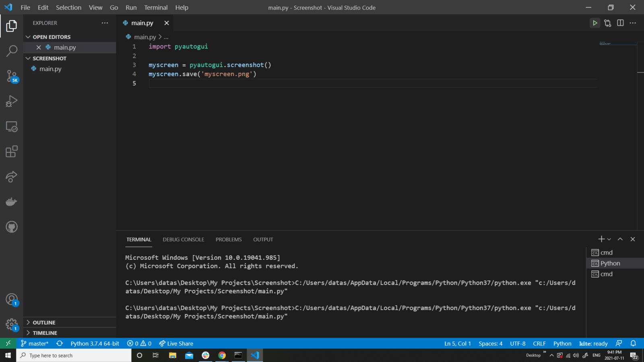Open the Extensions view
The height and width of the screenshot is (362, 644).
(11, 152)
